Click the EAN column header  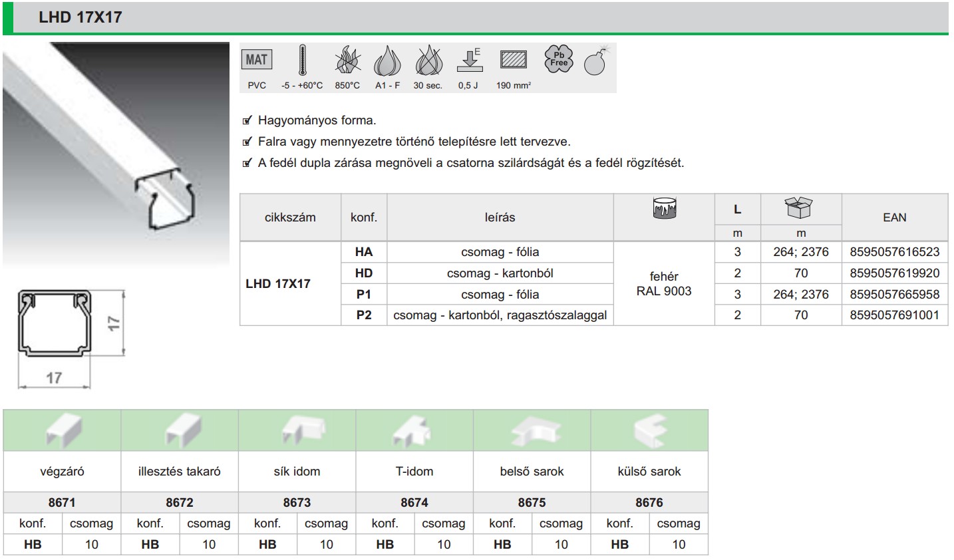pyautogui.click(x=894, y=217)
